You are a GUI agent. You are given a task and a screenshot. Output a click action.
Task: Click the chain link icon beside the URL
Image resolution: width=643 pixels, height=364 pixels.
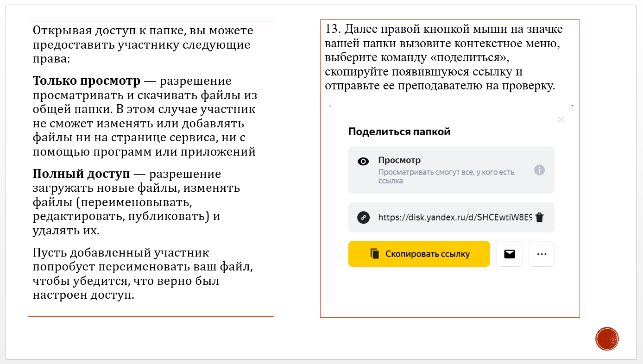pyautogui.click(x=364, y=217)
